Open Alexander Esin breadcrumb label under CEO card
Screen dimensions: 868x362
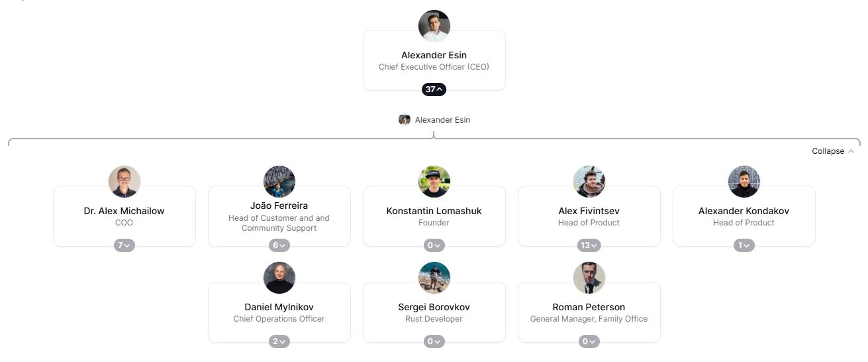point(442,120)
